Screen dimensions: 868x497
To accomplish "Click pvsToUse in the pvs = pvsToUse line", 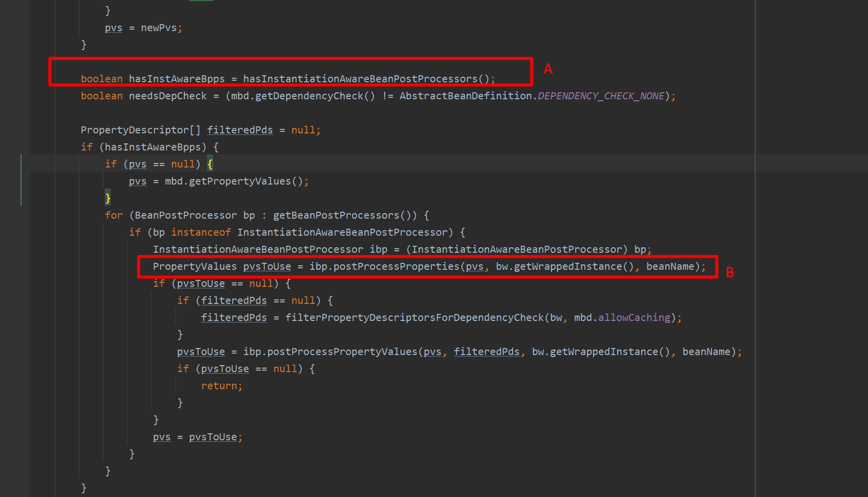I will tap(213, 437).
